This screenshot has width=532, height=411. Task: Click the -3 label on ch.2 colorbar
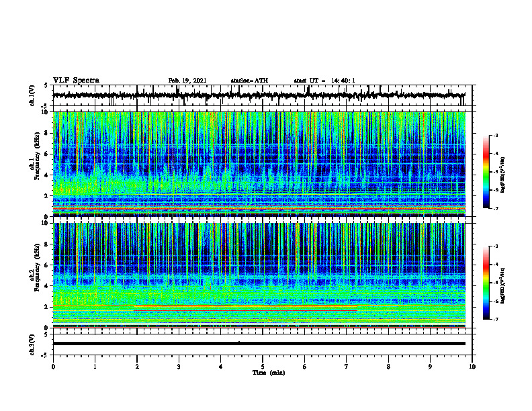click(496, 246)
